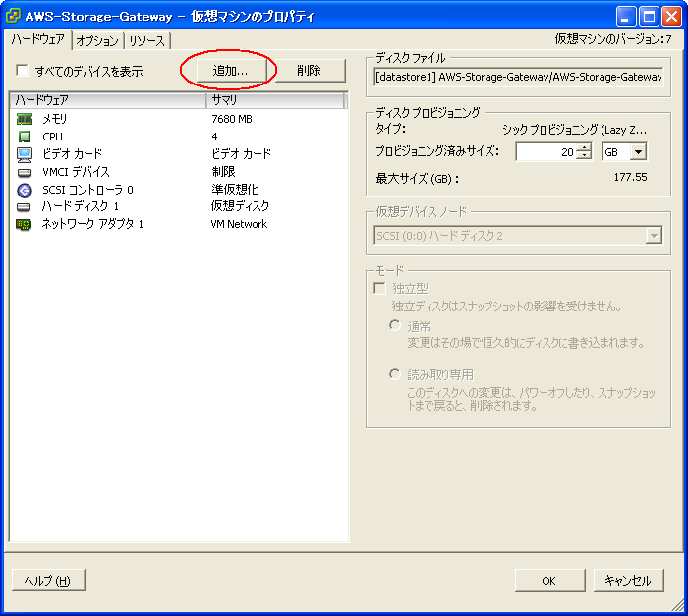Maximize the properties window
The height and width of the screenshot is (616, 688).
pos(649,17)
